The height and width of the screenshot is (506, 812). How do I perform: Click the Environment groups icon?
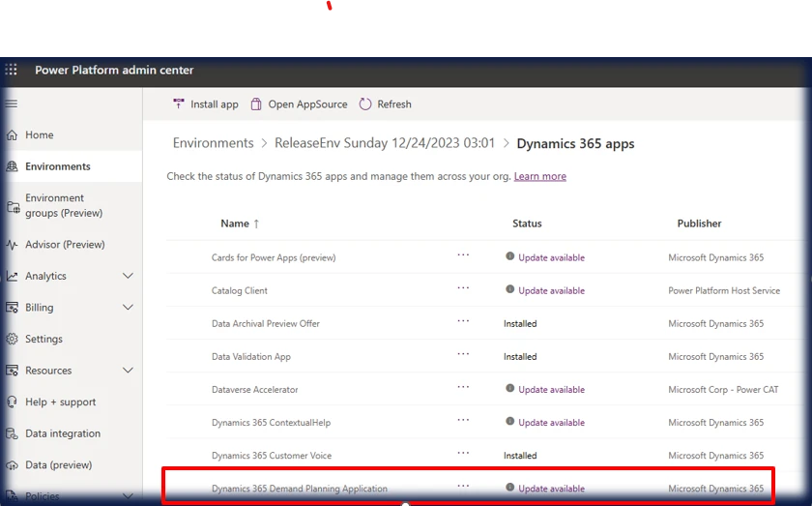13,207
